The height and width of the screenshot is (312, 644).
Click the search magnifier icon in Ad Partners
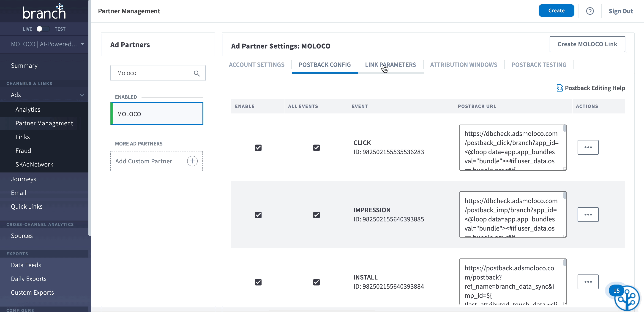197,73
